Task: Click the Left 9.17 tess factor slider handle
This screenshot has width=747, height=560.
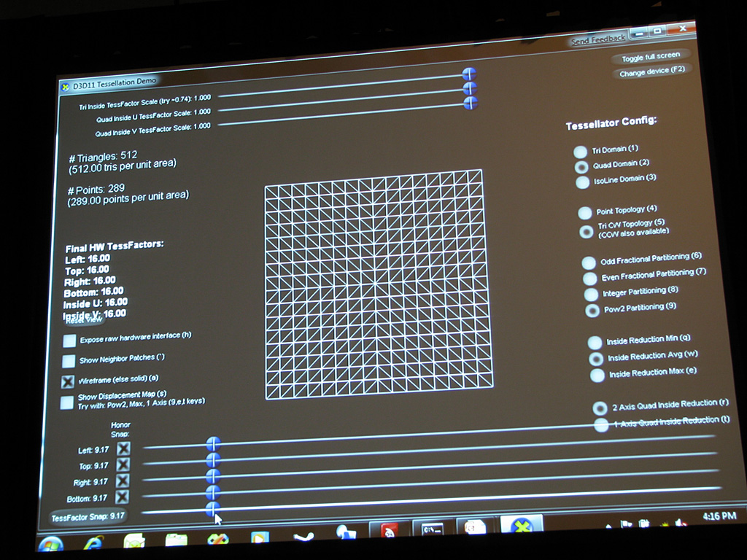Action: pyautogui.click(x=214, y=444)
